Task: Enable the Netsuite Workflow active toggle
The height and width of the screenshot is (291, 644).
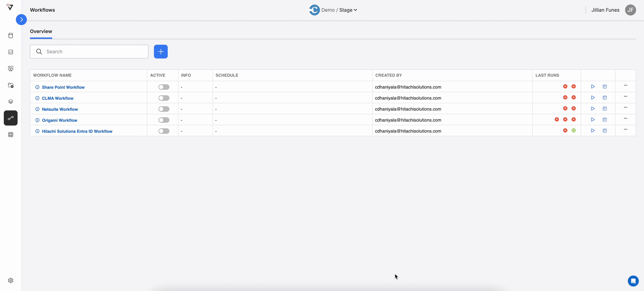Action: coord(164,109)
